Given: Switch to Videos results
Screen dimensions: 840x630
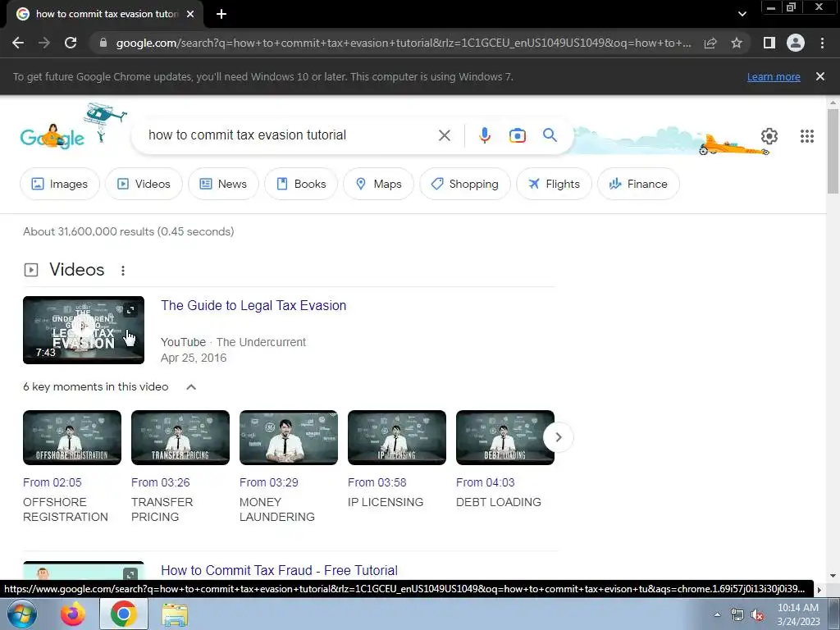Looking at the screenshot, I should [144, 184].
